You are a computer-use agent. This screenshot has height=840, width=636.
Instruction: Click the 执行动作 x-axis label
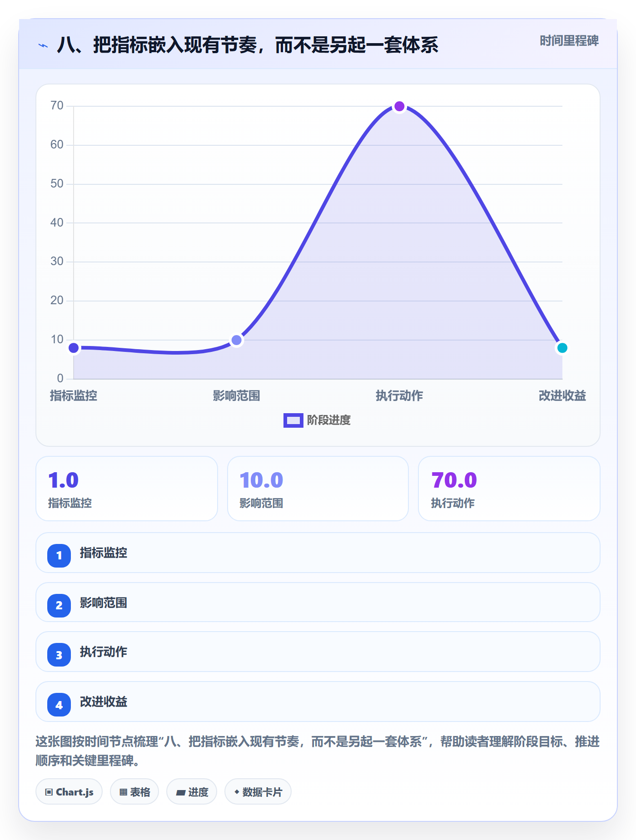[x=399, y=396]
